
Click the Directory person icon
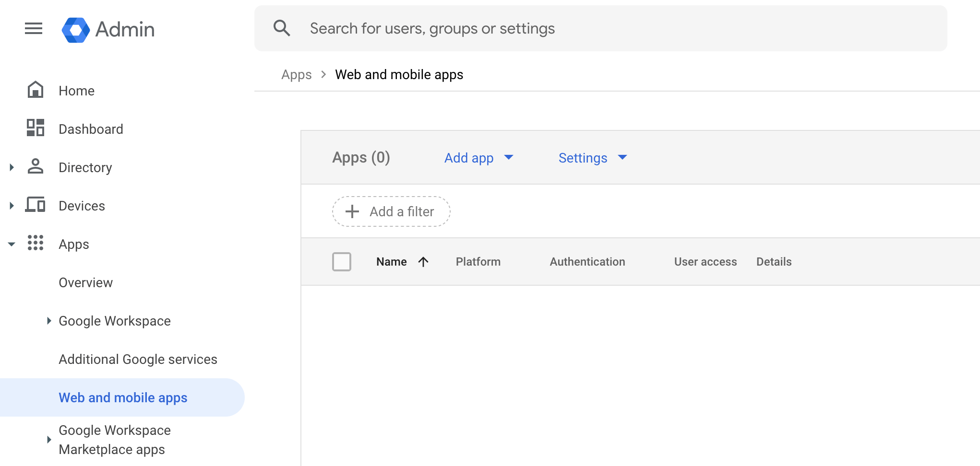[x=36, y=166]
